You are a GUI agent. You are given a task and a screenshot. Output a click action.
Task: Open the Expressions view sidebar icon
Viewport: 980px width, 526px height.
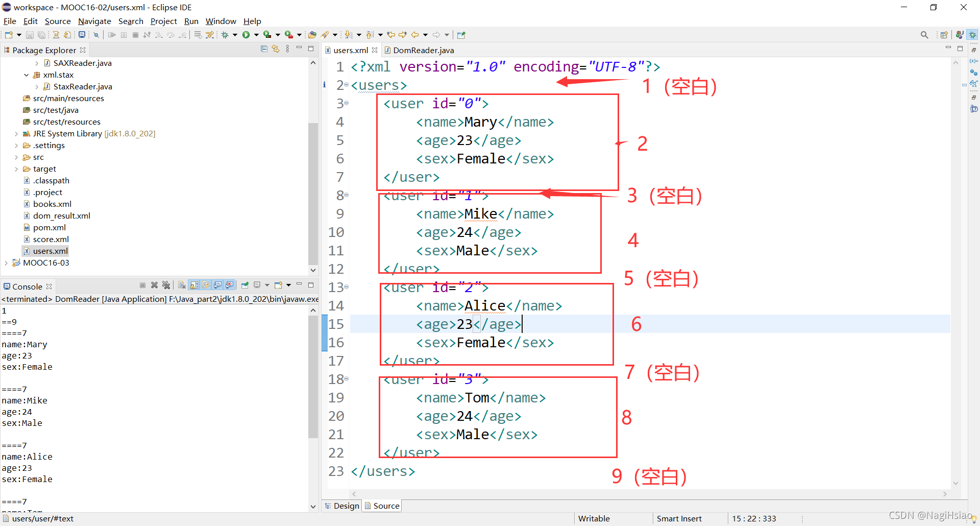pos(974,84)
